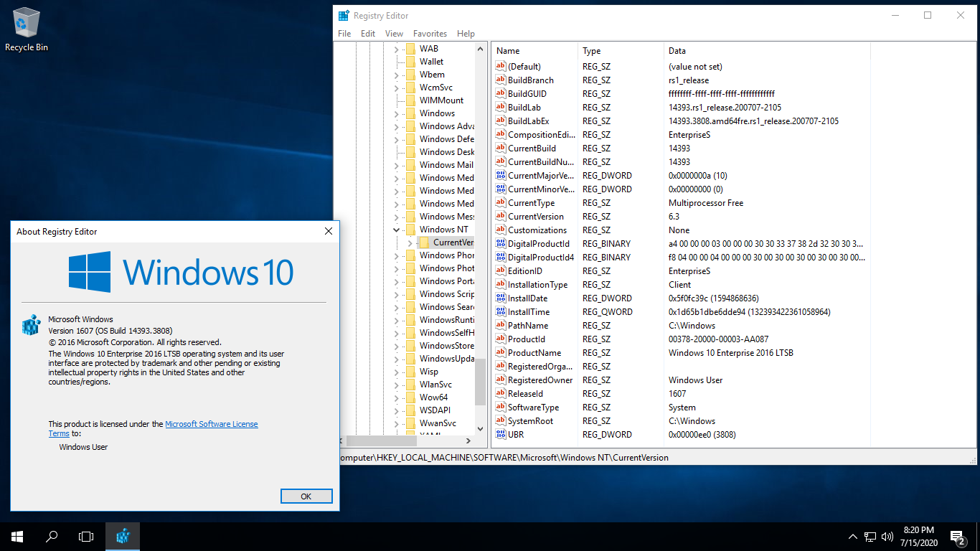
Task: Expand the WlanSvc key arrow
Action: (x=396, y=385)
